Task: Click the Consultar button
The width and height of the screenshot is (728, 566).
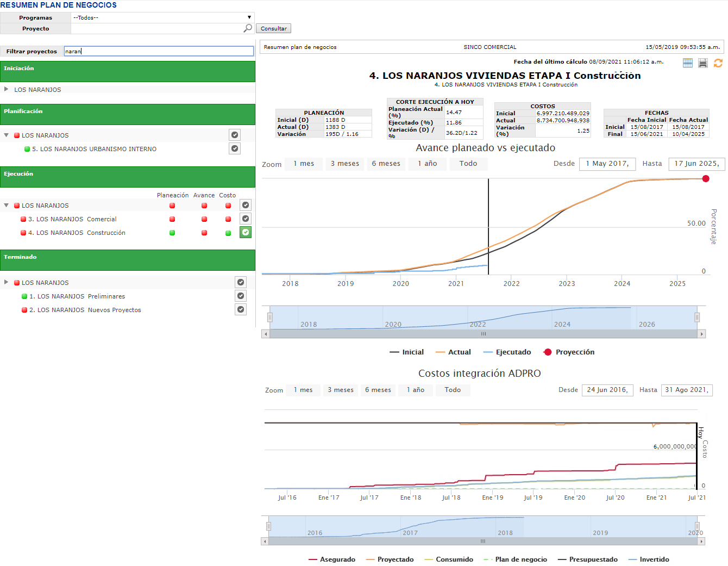Action: click(x=273, y=28)
